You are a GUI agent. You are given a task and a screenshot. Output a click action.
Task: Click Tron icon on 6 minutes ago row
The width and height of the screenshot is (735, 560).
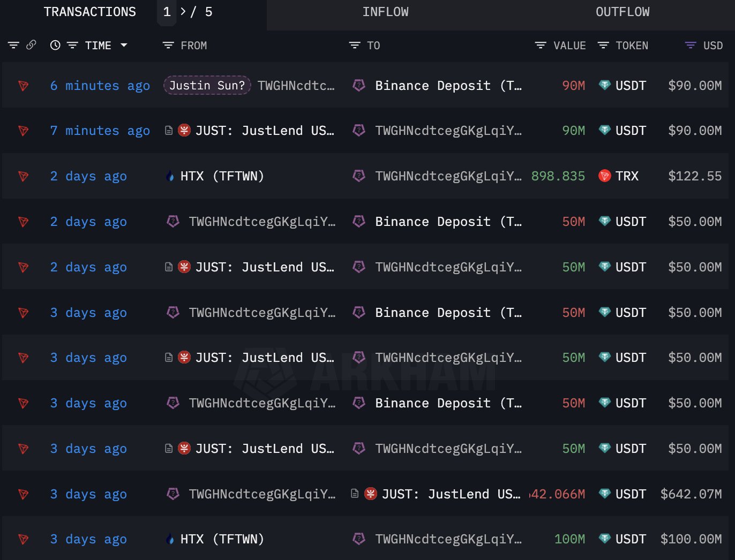23,86
